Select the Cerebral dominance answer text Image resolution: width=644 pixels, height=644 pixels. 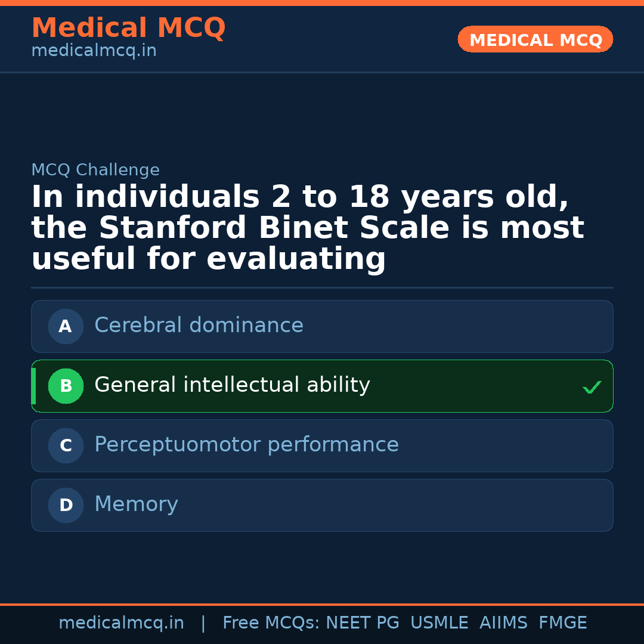point(199,326)
